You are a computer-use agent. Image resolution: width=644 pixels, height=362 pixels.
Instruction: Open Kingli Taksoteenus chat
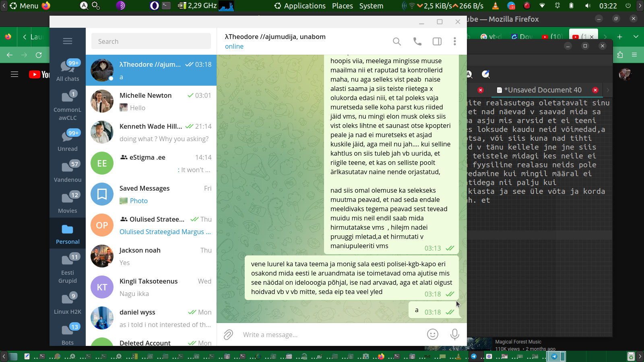pos(151,287)
